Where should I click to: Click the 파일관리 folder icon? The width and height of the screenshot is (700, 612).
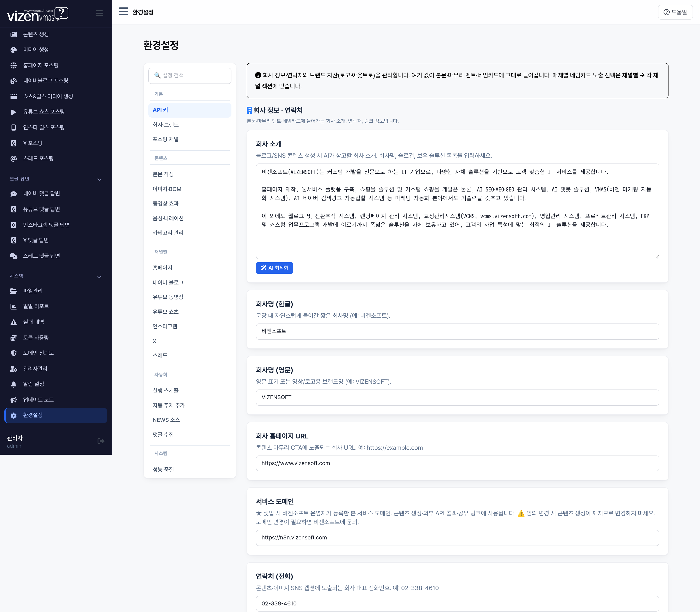14,291
